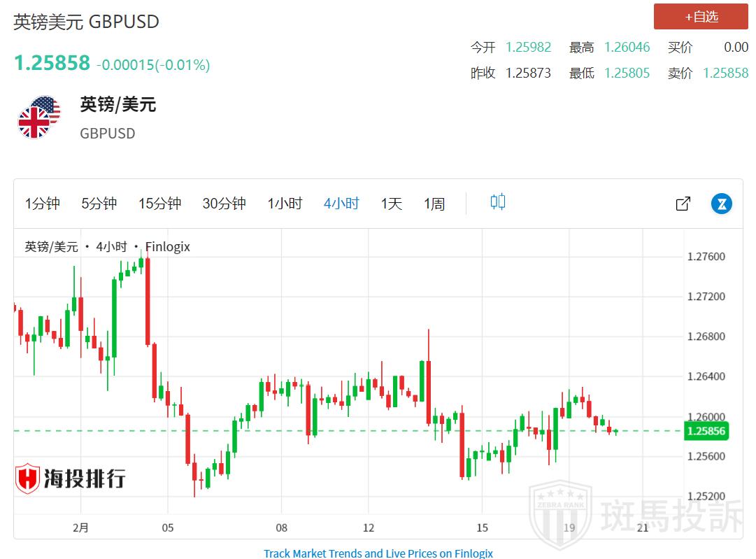
Task: Choose the 1小时 timeframe
Action: click(285, 204)
